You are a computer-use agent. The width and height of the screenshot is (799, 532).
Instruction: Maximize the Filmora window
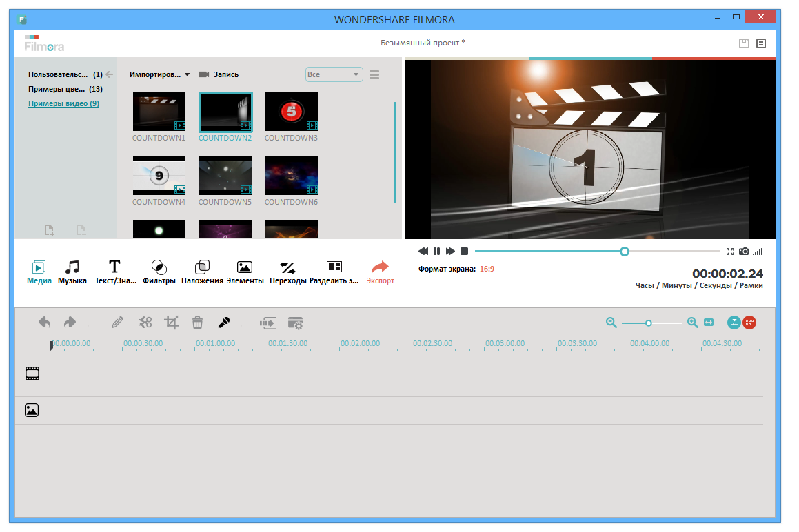pyautogui.click(x=736, y=17)
